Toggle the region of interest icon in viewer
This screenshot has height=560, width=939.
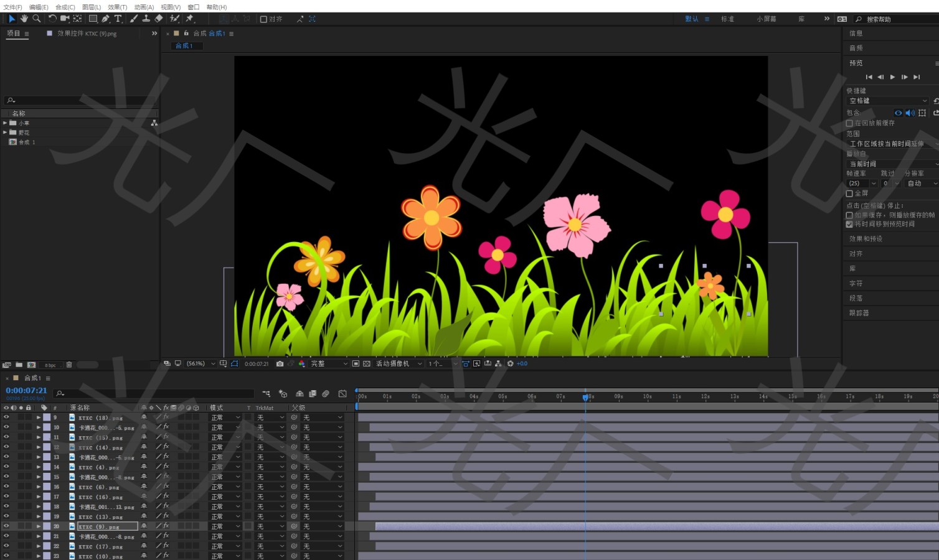(x=356, y=363)
